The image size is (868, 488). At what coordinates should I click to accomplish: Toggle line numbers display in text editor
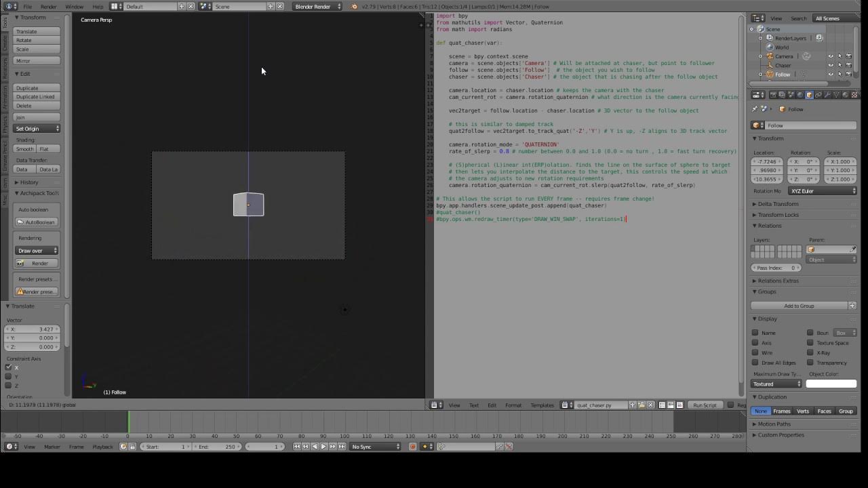[x=662, y=405]
